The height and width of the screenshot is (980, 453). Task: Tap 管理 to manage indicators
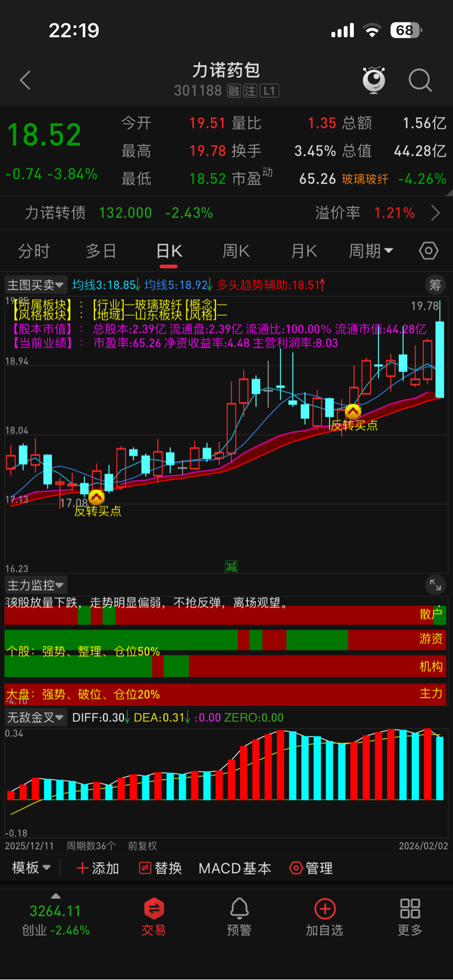pos(311,868)
